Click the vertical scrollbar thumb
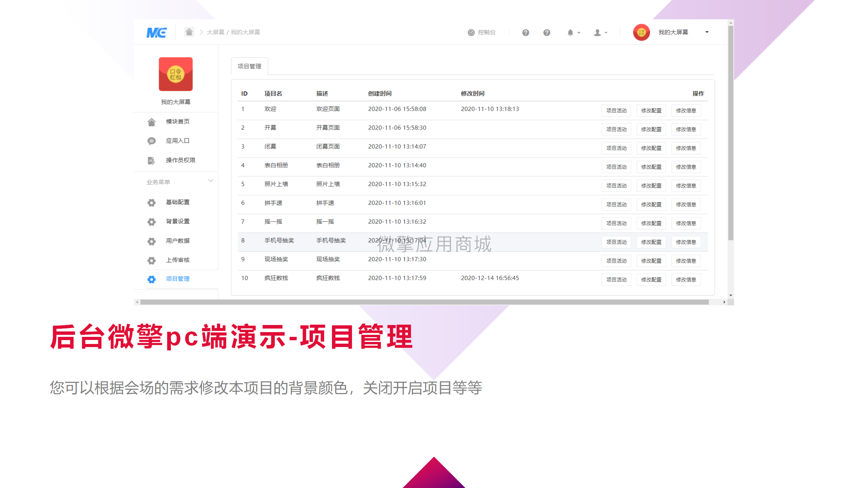Screen dimensions: 868x488 (x=731, y=133)
